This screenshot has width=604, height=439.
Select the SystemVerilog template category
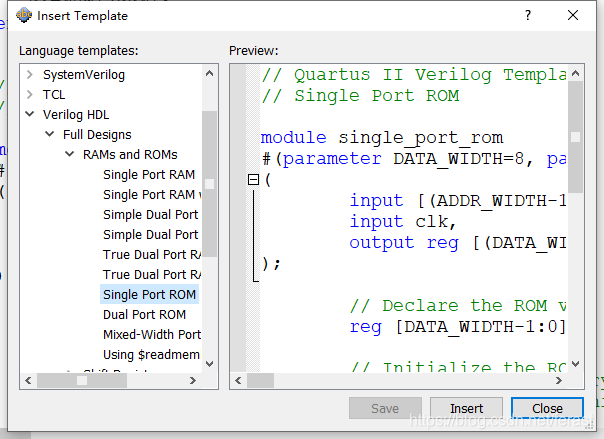[84, 74]
